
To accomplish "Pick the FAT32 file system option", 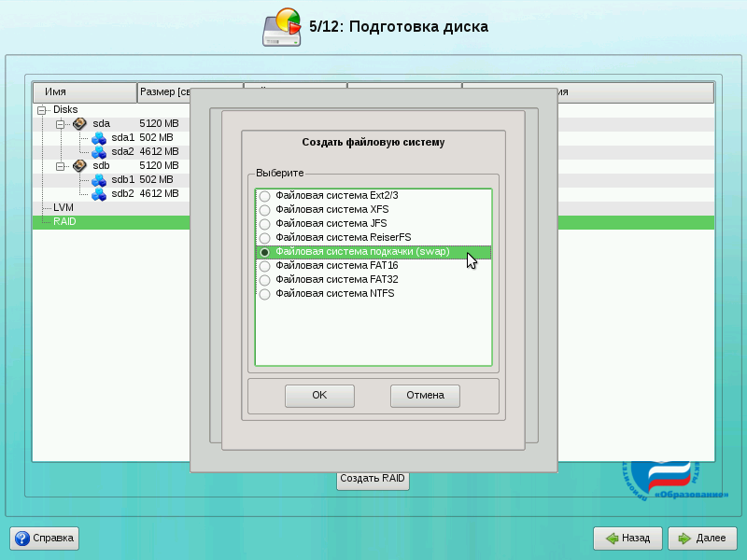I will tap(265, 280).
